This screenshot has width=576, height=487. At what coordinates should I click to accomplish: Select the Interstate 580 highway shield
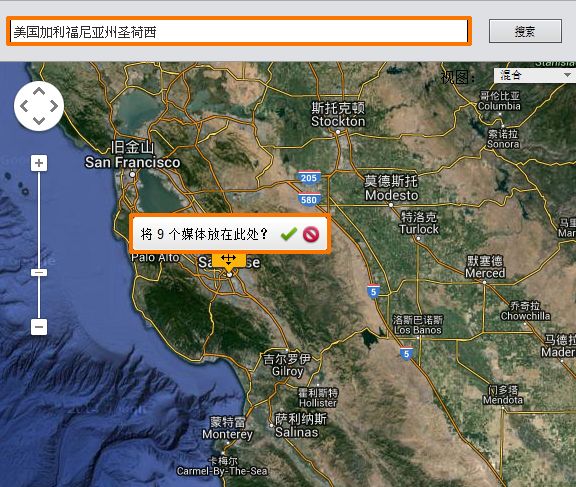point(309,199)
